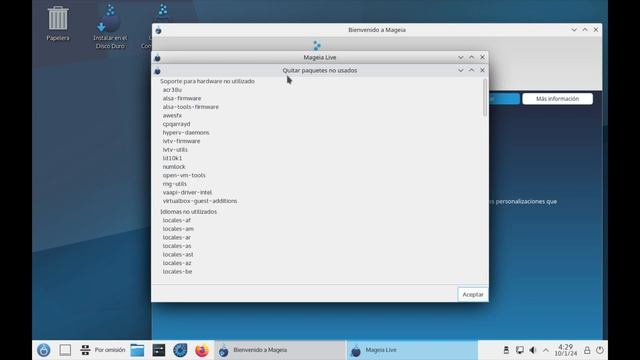This screenshot has width=640, height=360.
Task: Select the alsa-tools-firmware package row
Action: click(191, 107)
